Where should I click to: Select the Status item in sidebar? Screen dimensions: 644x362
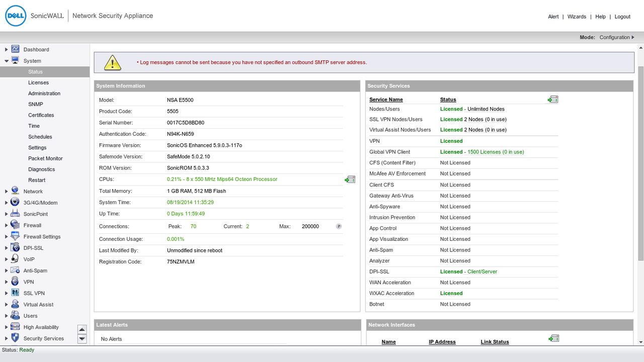(45, 72)
